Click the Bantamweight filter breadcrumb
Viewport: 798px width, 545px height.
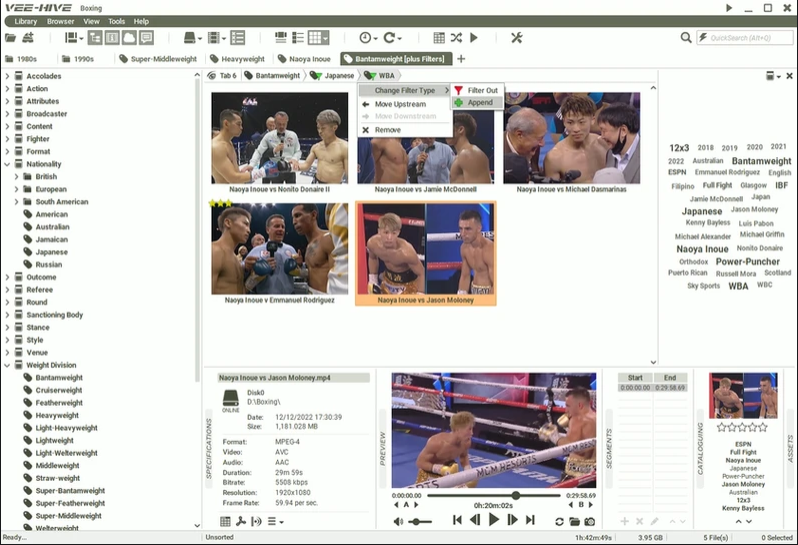coord(272,75)
